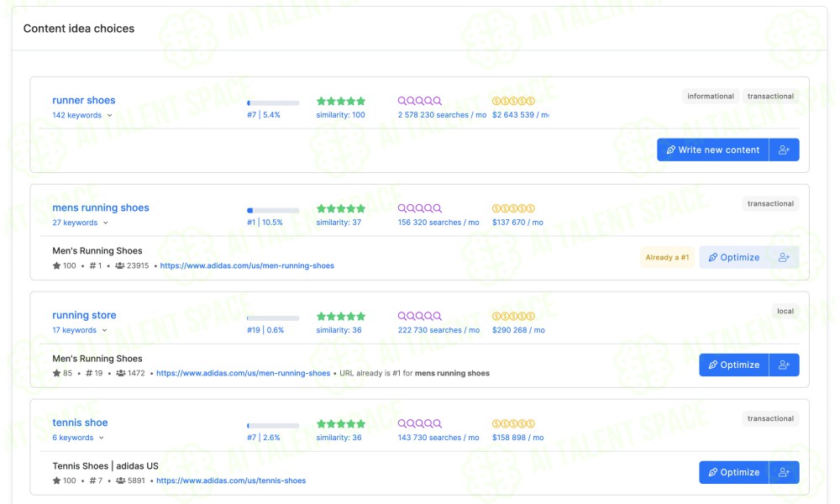840x504 pixels.
Task: Click the Already a #1 badge
Action: click(667, 258)
